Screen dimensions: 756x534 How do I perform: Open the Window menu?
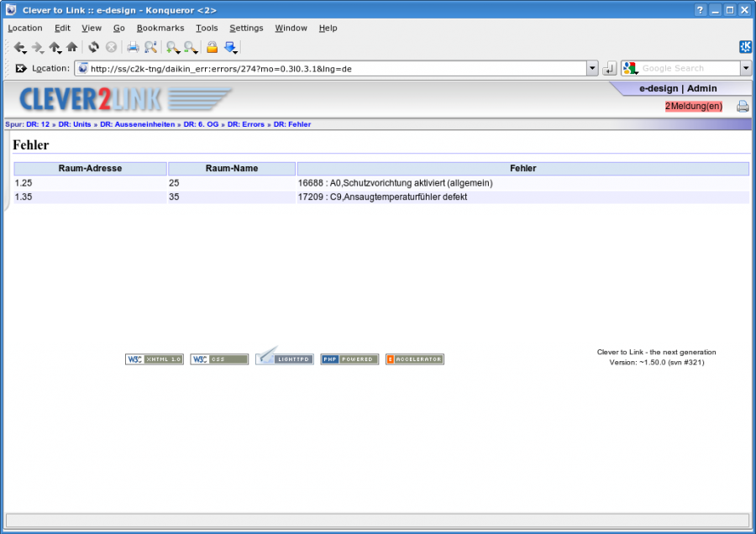click(x=291, y=28)
